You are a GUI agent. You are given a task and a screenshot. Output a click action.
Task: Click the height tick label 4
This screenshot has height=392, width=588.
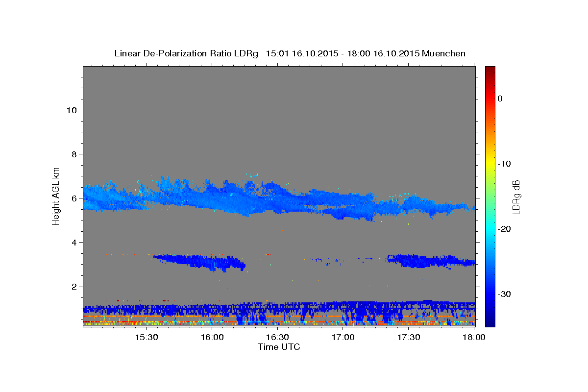[74, 243]
